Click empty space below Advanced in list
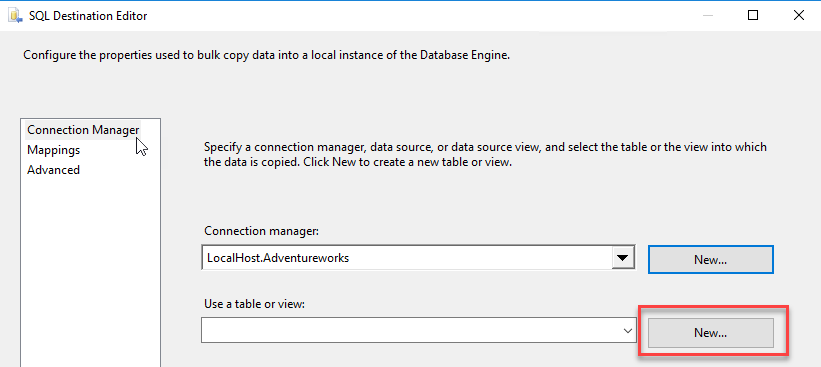Viewport: 821px width, 367px height. 90,272
